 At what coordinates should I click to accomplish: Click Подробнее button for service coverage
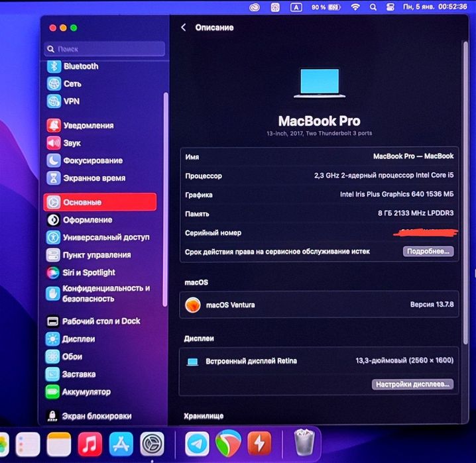click(x=428, y=251)
